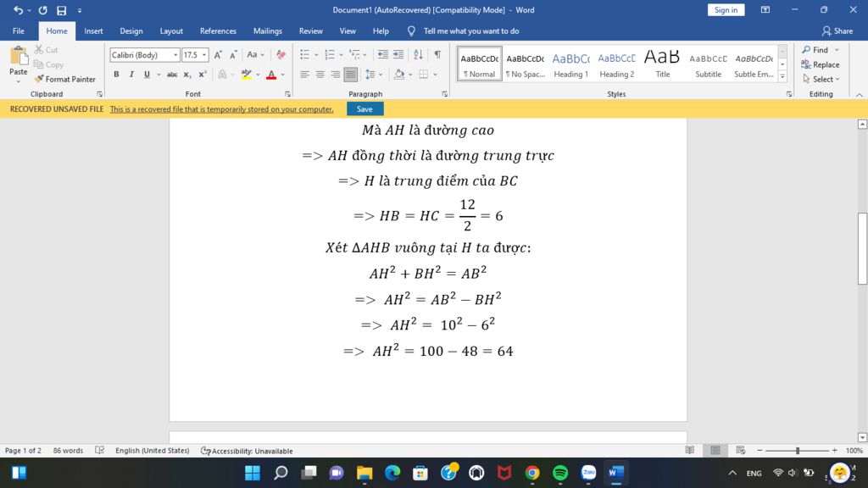Open File Explorer from the taskbar
The width and height of the screenshot is (868, 488).
pos(364,473)
